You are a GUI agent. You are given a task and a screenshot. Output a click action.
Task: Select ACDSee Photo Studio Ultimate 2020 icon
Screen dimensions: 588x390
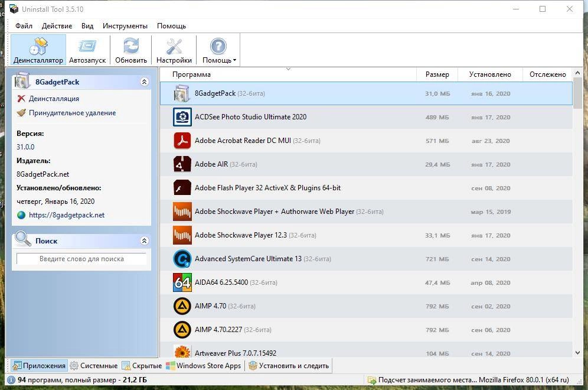pos(182,117)
